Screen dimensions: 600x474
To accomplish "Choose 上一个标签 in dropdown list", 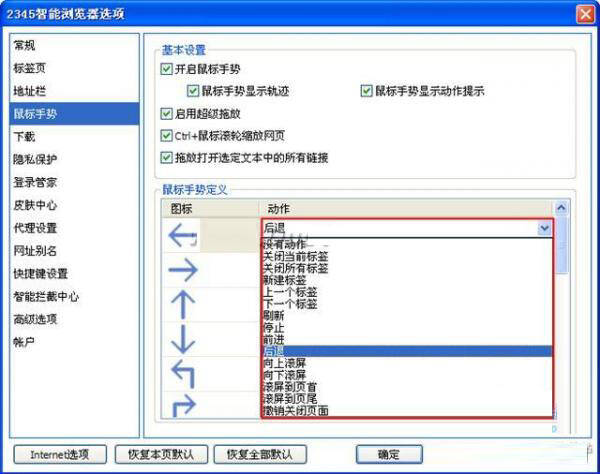I will (x=407, y=292).
